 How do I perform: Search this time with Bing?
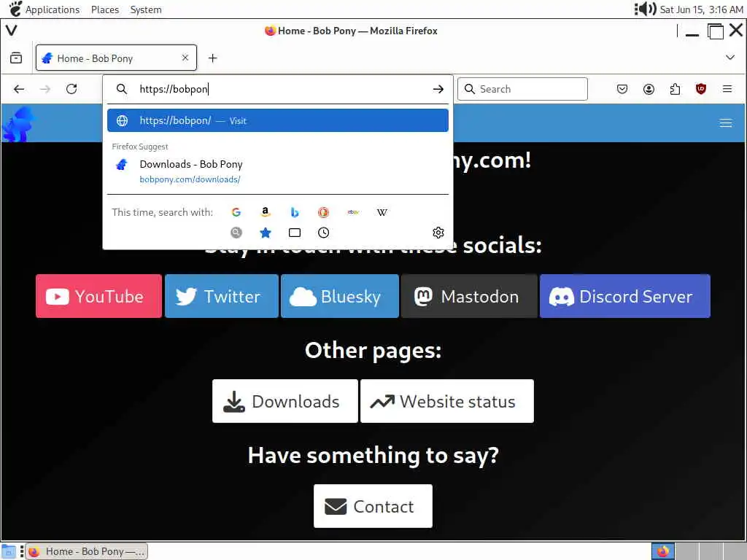[295, 212]
